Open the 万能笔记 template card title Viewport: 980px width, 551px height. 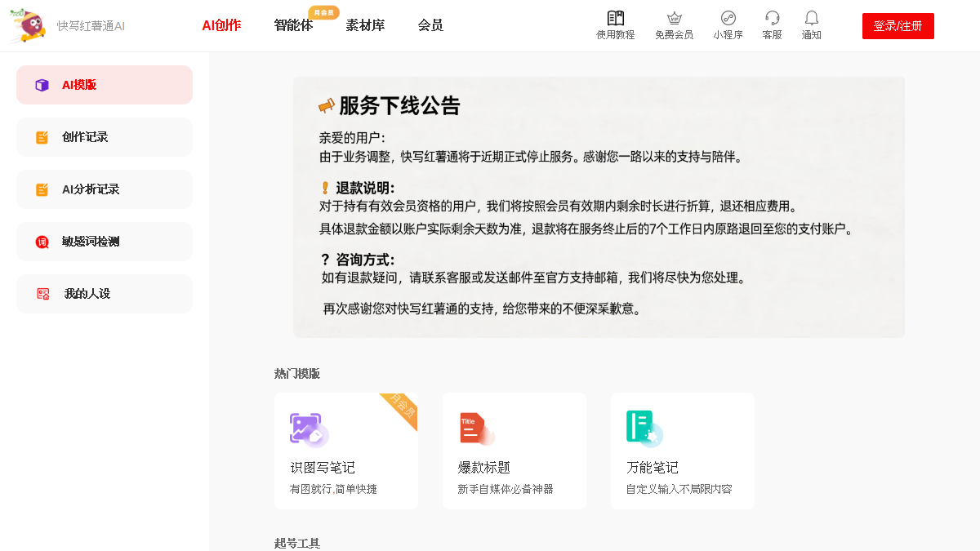653,468
